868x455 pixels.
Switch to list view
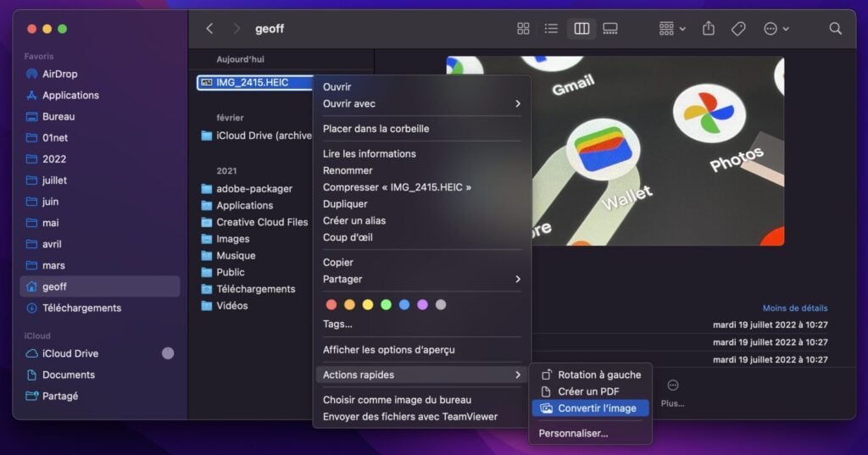pyautogui.click(x=551, y=29)
